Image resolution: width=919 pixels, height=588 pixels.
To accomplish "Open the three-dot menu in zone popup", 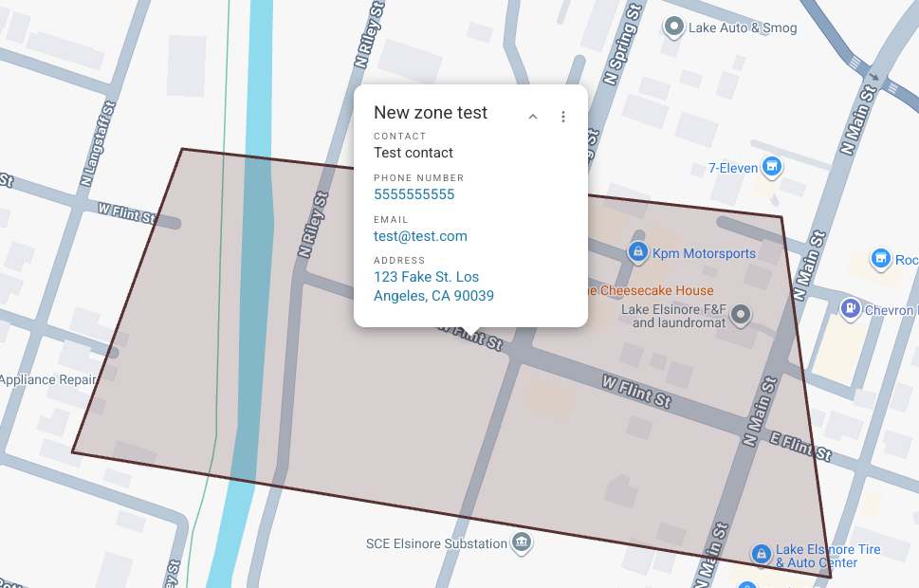I will pos(563,117).
